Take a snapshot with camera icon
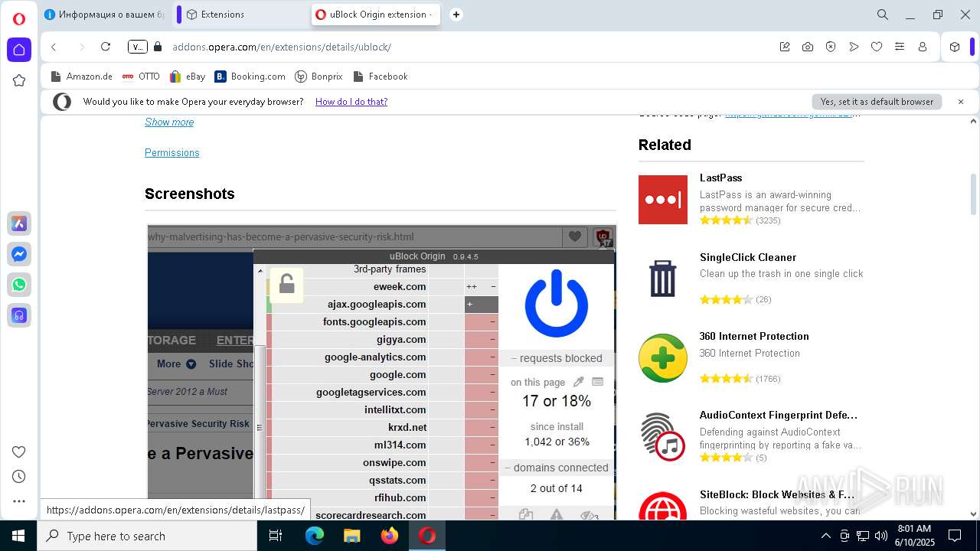This screenshot has width=980, height=551. (x=808, y=47)
